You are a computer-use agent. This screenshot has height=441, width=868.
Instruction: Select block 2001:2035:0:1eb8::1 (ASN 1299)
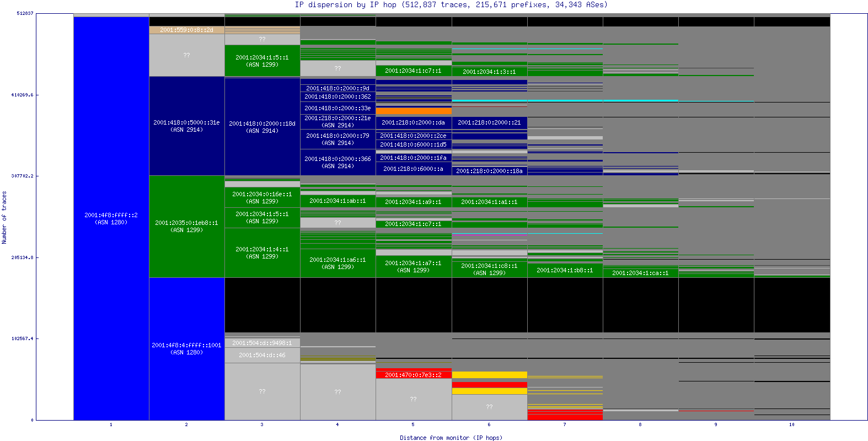(186, 227)
